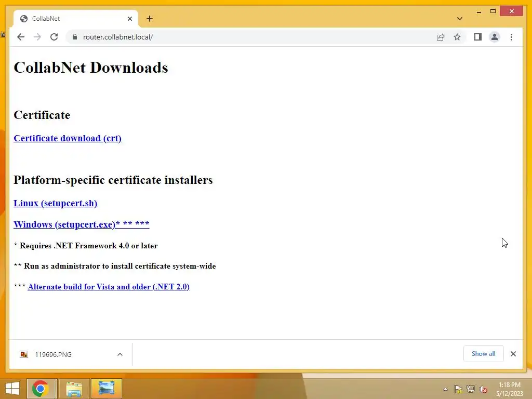Go back using browser back arrow
This screenshot has width=532, height=399.
coord(21,37)
